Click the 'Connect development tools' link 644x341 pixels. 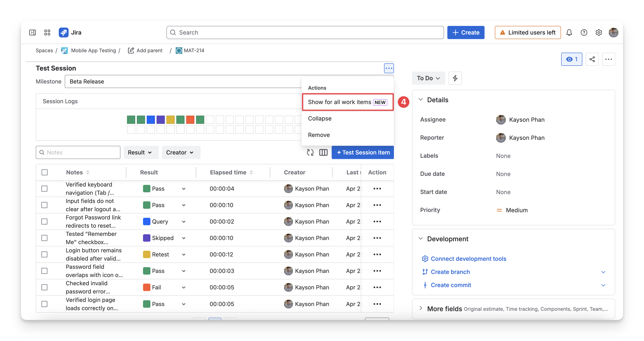point(468,259)
